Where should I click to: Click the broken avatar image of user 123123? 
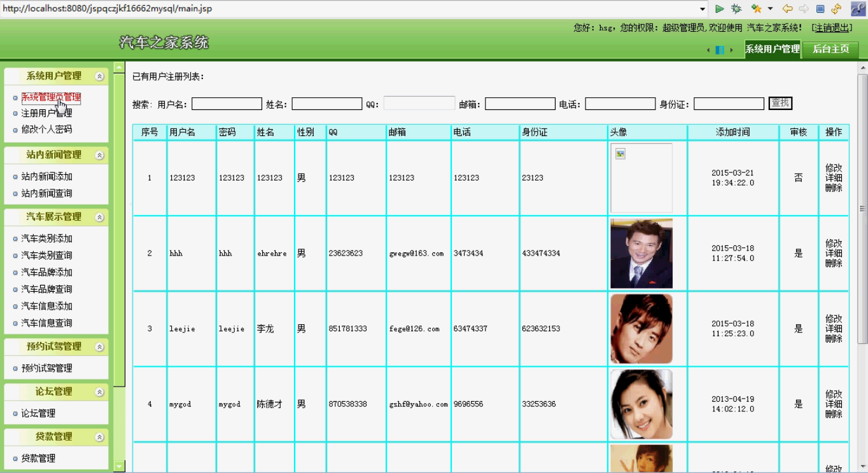641,178
